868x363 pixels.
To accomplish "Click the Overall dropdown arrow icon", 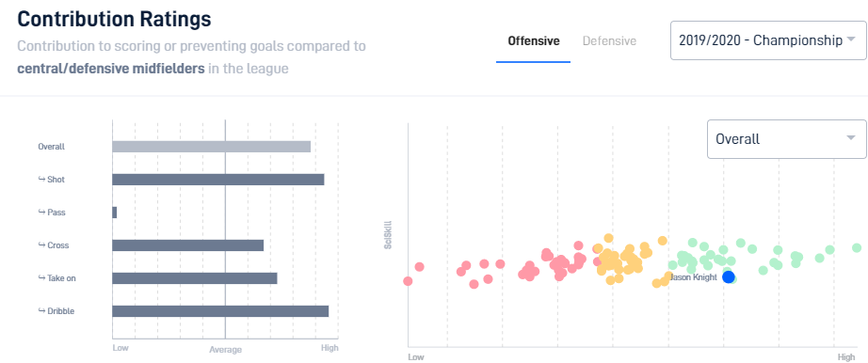I will point(851,138).
